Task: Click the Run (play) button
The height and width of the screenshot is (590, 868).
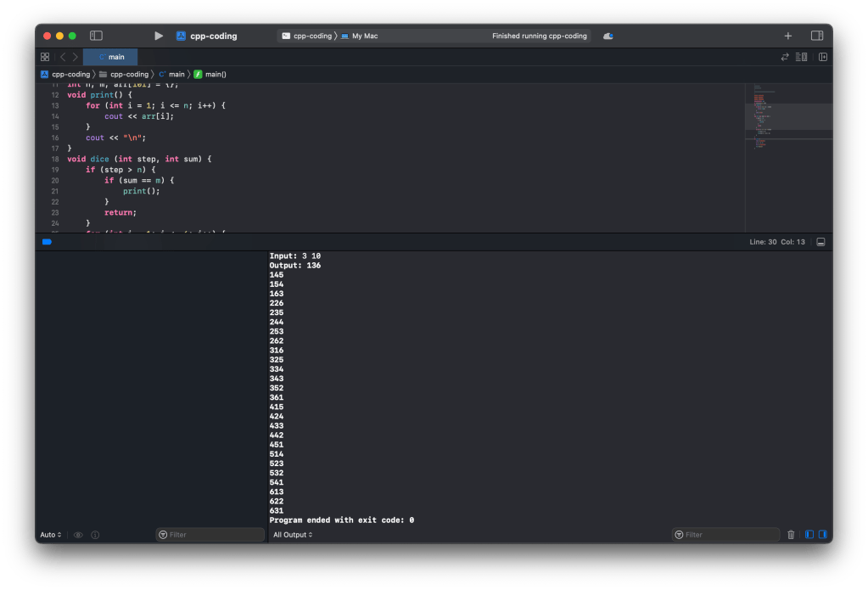Action: [158, 36]
